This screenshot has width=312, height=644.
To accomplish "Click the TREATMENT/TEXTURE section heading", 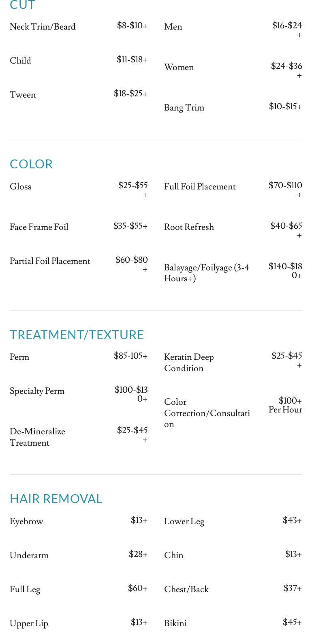I will (x=77, y=335).
